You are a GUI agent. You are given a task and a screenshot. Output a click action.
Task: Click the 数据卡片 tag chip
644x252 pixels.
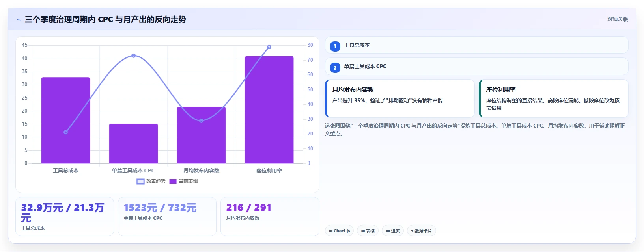click(421, 231)
